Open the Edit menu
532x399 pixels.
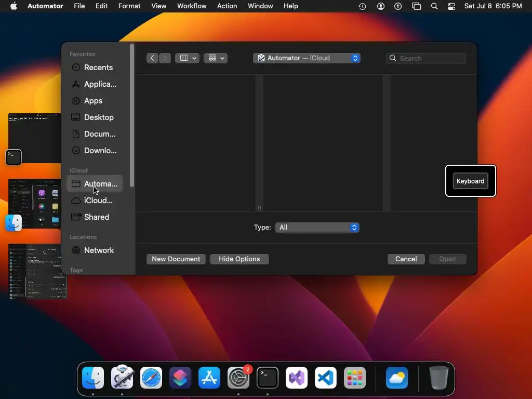point(101,6)
